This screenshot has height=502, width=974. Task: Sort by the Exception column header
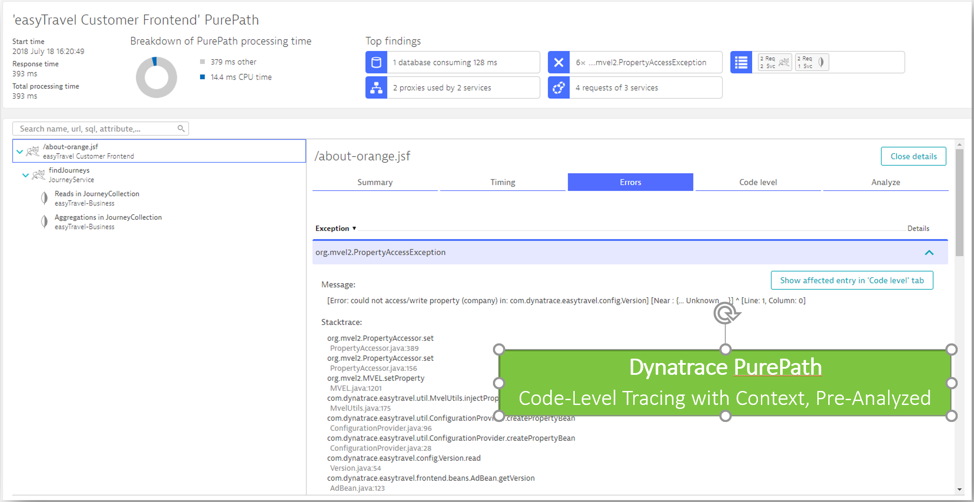tap(336, 228)
